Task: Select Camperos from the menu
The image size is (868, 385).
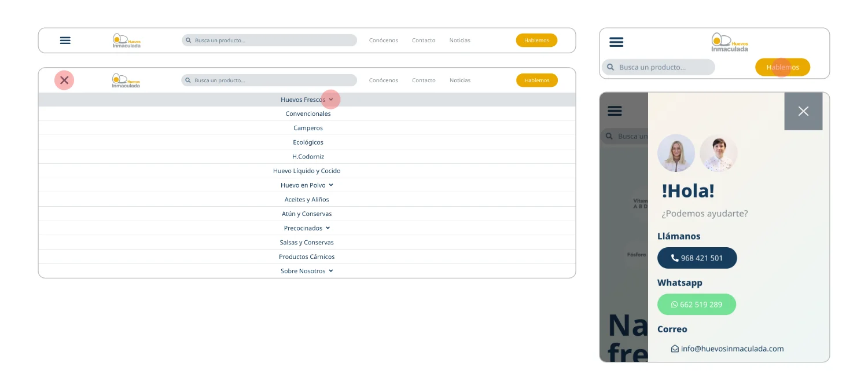Action: (308, 128)
